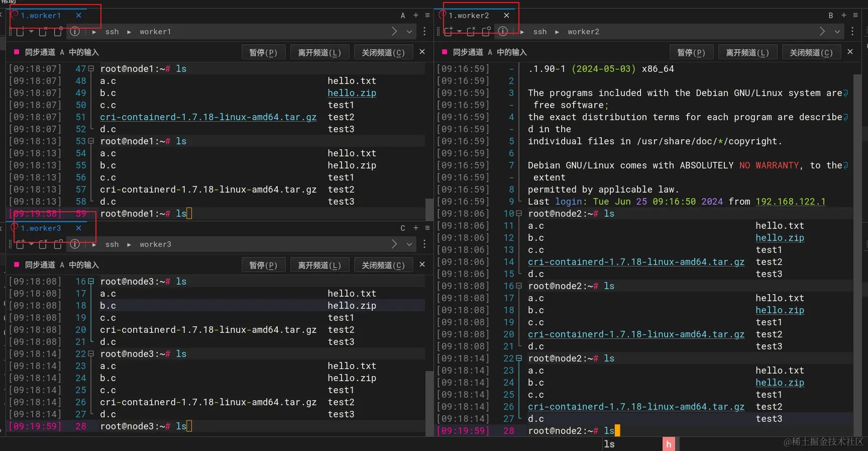
Task: Collapse the fold marker at line 53 in worker1
Action: pos(91,141)
